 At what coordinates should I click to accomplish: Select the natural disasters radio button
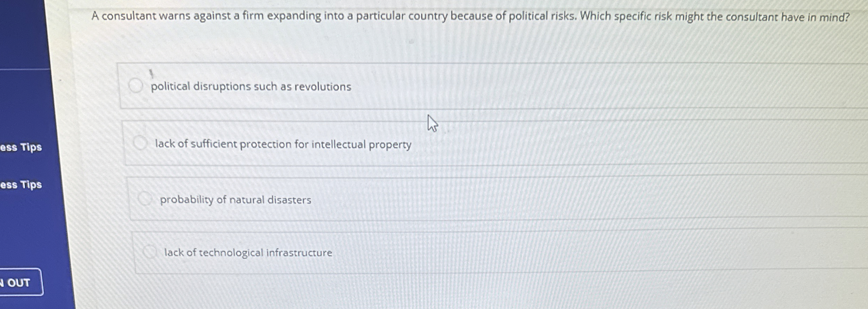pos(144,199)
